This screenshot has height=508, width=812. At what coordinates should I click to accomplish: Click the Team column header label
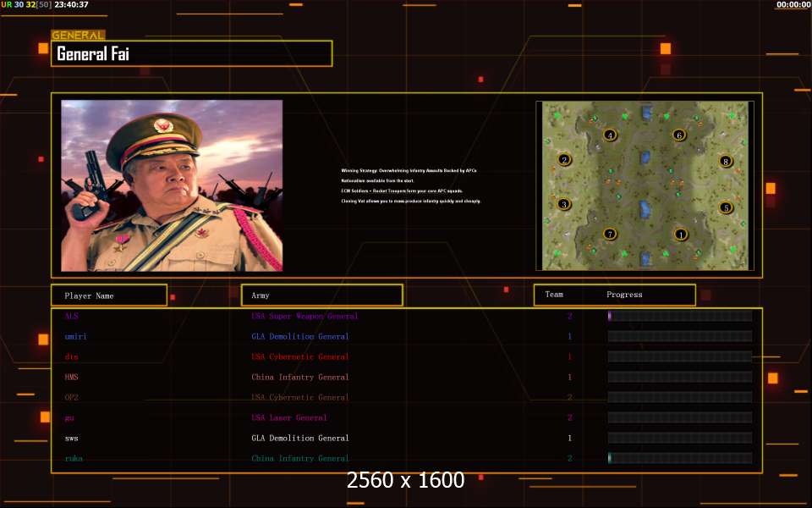[553, 295]
